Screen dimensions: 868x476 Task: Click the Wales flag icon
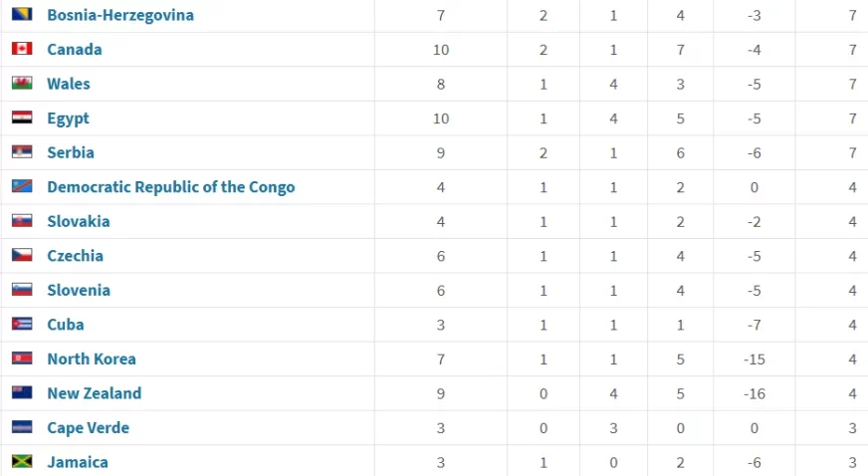point(22,83)
